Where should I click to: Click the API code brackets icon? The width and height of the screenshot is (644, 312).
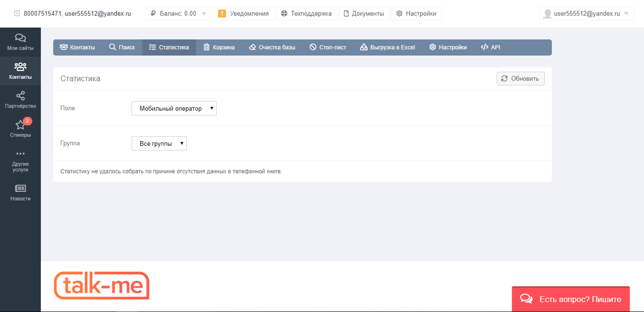[484, 47]
